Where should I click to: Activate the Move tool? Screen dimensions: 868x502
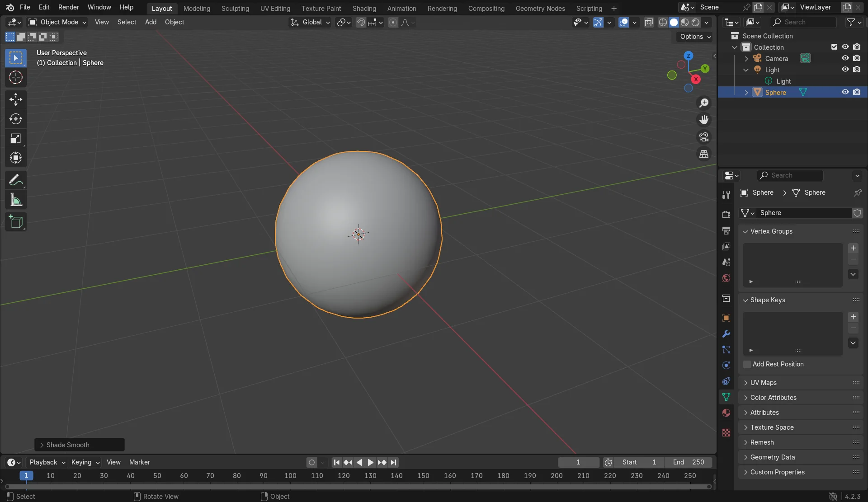16,99
